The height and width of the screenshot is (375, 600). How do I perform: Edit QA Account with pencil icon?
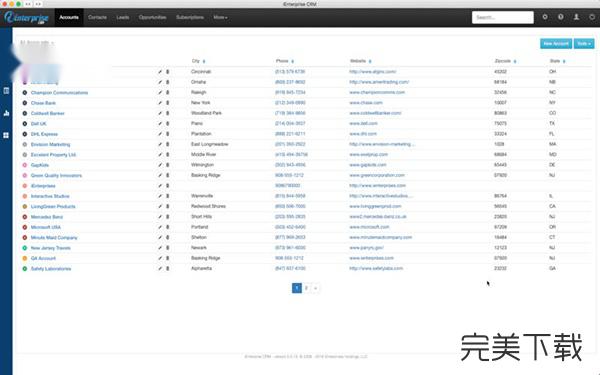click(x=160, y=258)
